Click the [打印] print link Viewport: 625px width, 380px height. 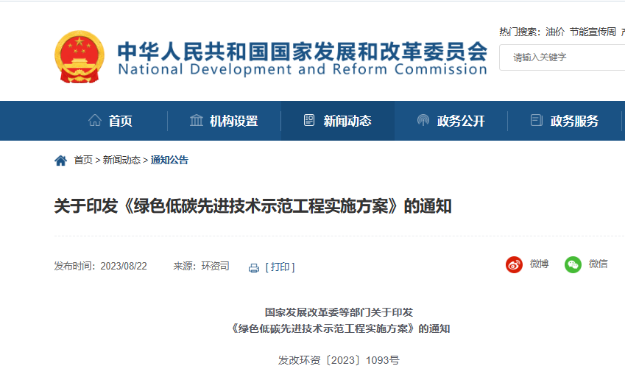(x=280, y=267)
